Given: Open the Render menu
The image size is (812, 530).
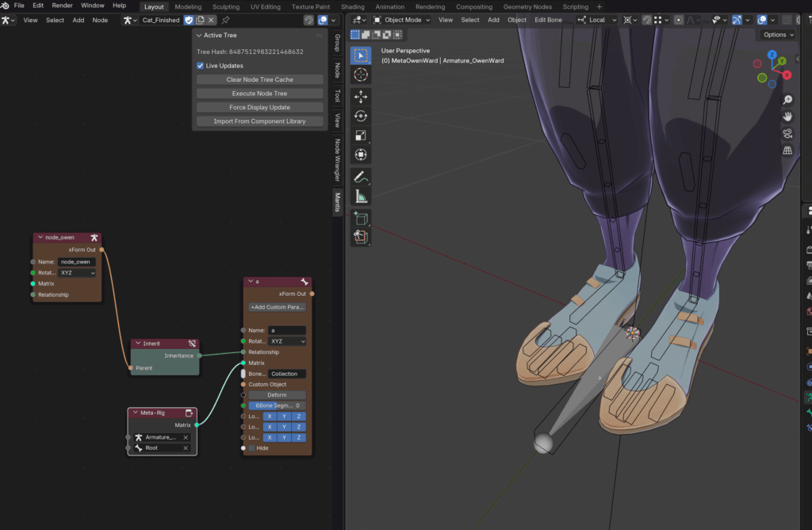Looking at the screenshot, I should coord(63,6).
